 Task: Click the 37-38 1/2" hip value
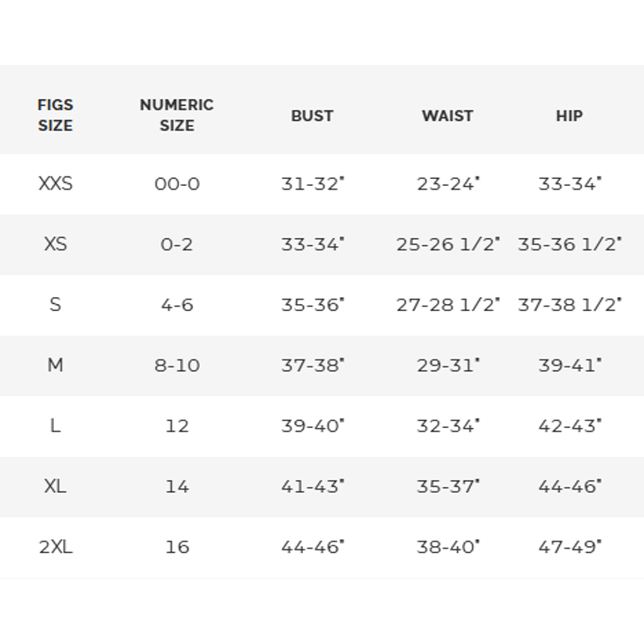(x=570, y=305)
